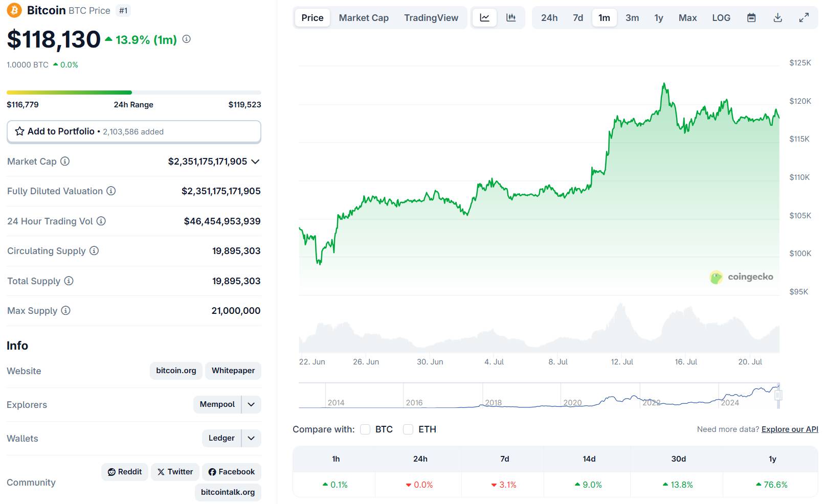Open the Reddit community link
The height and width of the screenshot is (504, 826).
pyautogui.click(x=125, y=472)
